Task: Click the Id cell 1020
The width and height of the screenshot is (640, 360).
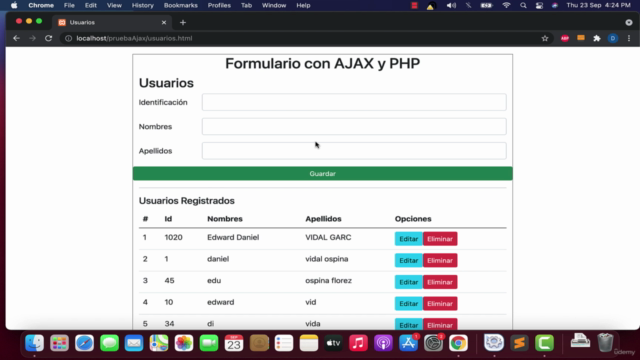Action: pos(173,238)
